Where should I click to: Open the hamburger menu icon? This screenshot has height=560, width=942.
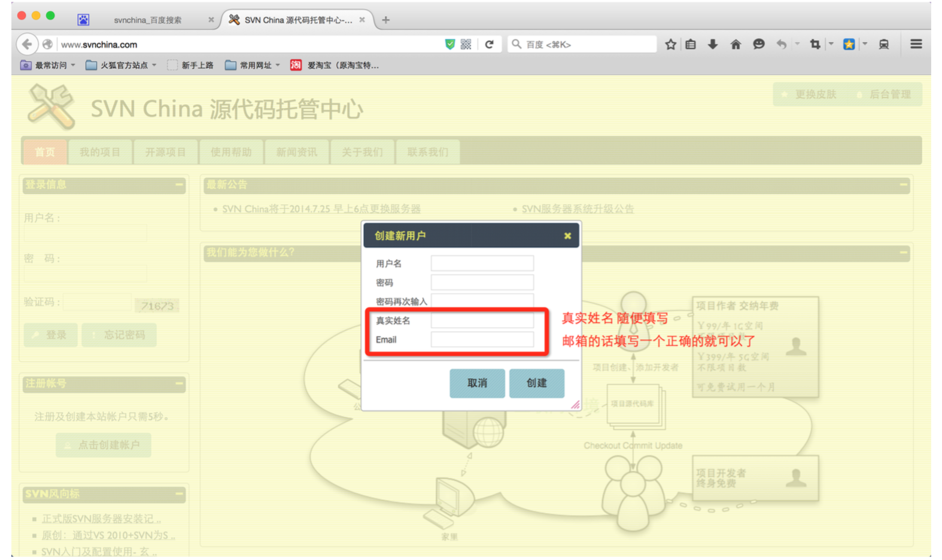[x=916, y=44]
